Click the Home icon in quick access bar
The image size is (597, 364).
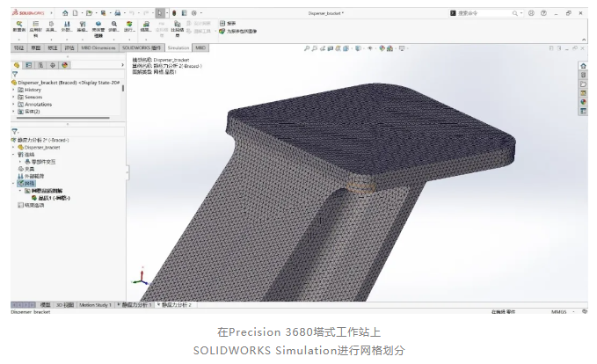(x=65, y=13)
